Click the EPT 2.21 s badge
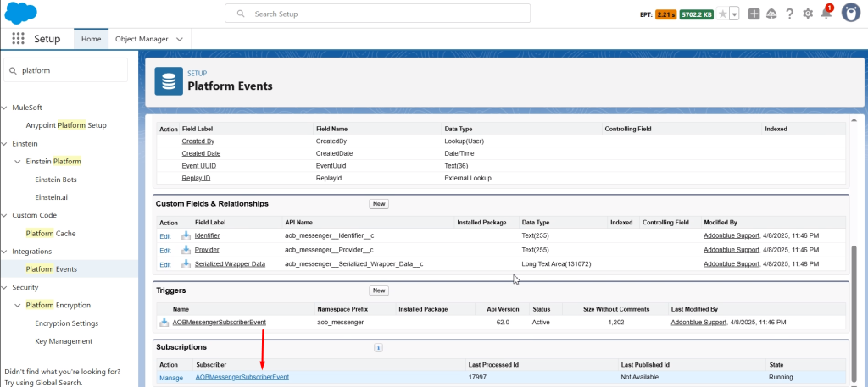The image size is (868, 387). coord(665,15)
